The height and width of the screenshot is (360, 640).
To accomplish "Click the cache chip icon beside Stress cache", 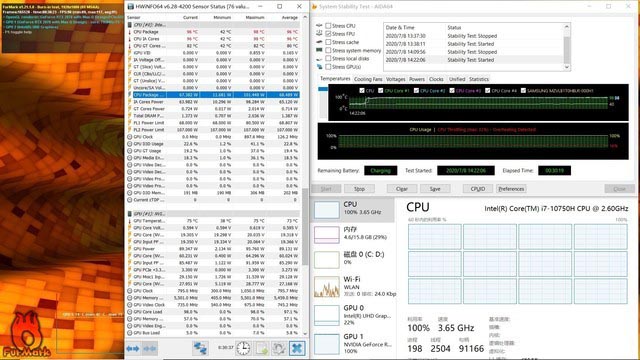I will [x=319, y=42].
